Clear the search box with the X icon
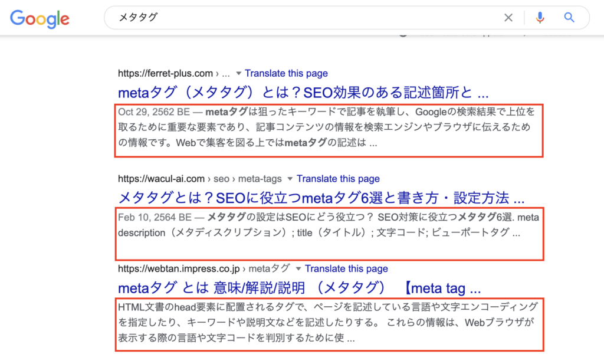604x364 pixels. pyautogui.click(x=508, y=18)
